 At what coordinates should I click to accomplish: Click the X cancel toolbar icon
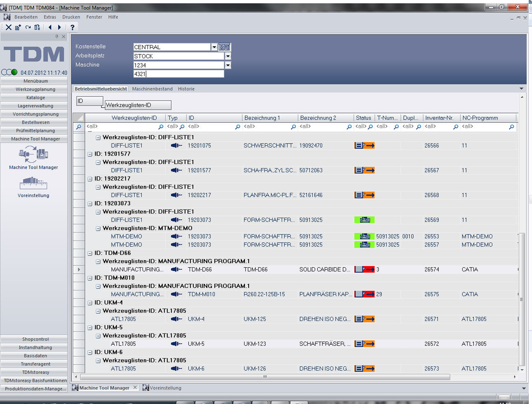coord(8,27)
